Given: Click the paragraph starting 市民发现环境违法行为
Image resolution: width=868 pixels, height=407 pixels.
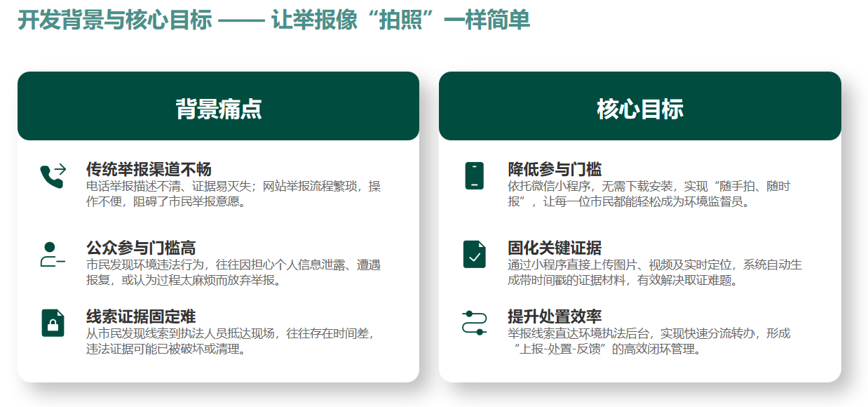Looking at the screenshot, I should click(x=233, y=272).
